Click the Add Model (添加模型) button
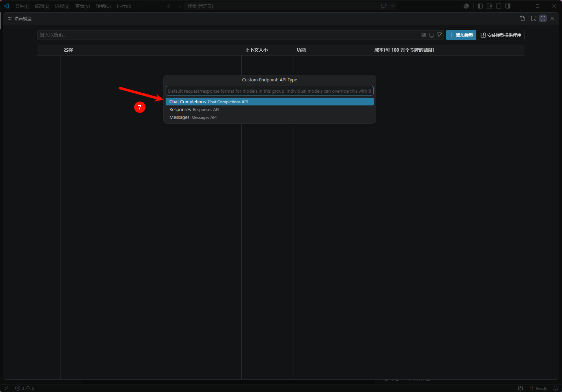Screen dimensions: 562x392 461,35
